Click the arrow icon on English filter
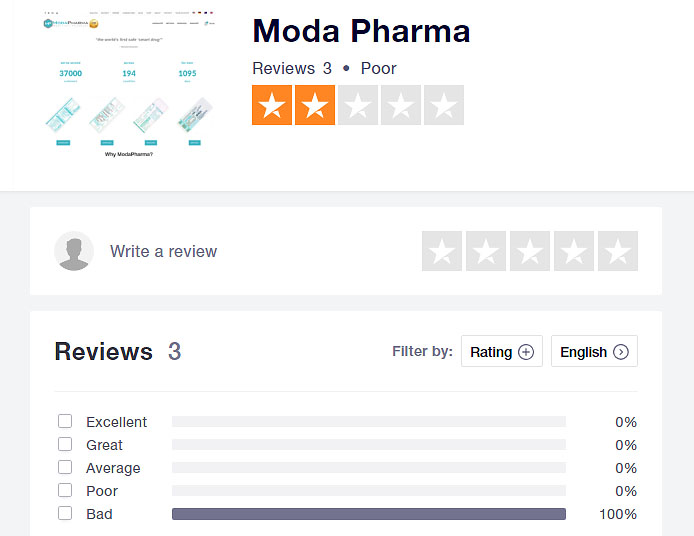Image resolution: width=694 pixels, height=536 pixels. 621,352
